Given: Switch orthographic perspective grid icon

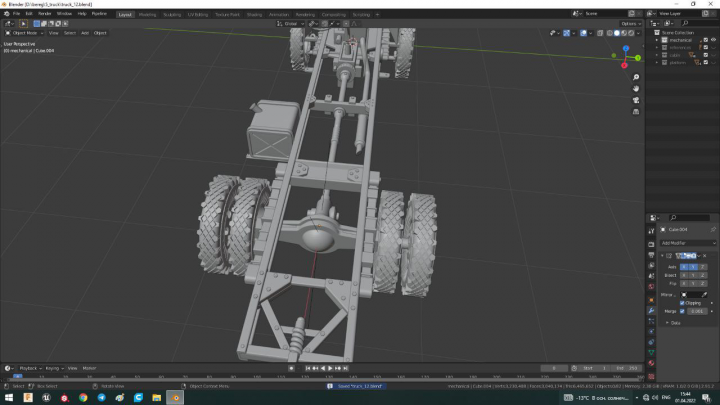Looking at the screenshot, I should (x=636, y=112).
